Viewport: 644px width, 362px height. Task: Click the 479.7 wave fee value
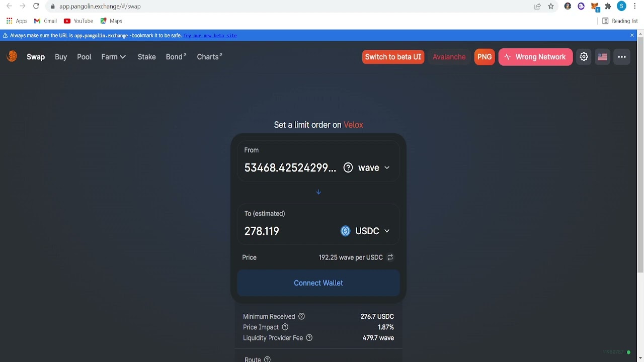point(378,338)
